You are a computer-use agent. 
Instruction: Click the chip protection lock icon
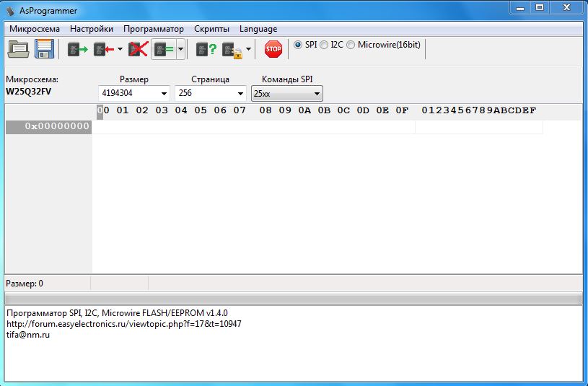pos(232,51)
